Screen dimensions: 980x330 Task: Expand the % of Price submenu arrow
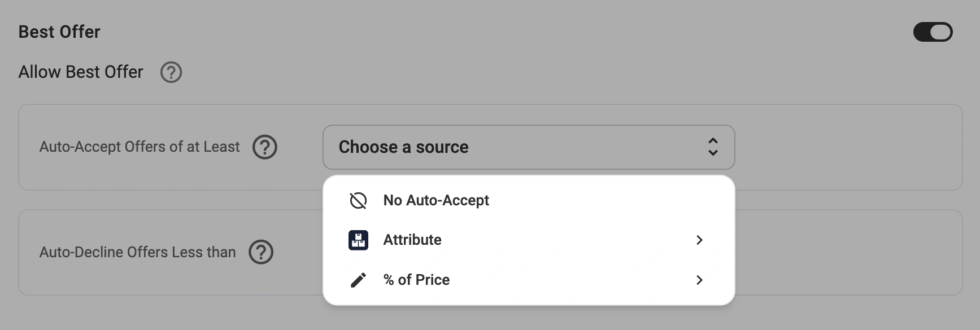tap(699, 280)
